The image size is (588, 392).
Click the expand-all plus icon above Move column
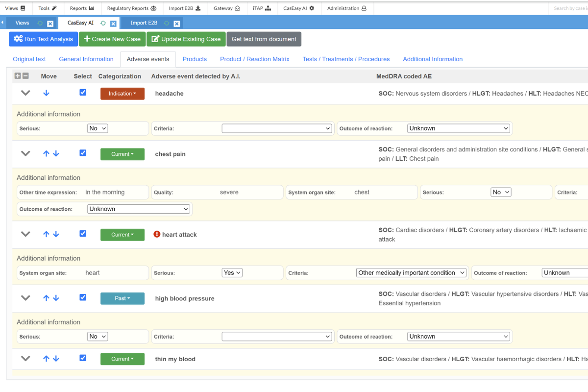pyautogui.click(x=17, y=76)
